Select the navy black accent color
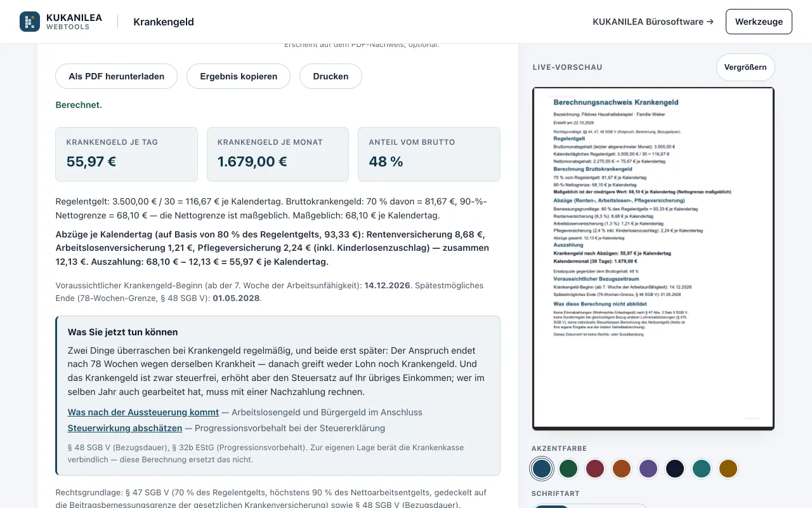The height and width of the screenshot is (508, 812). pos(675,469)
